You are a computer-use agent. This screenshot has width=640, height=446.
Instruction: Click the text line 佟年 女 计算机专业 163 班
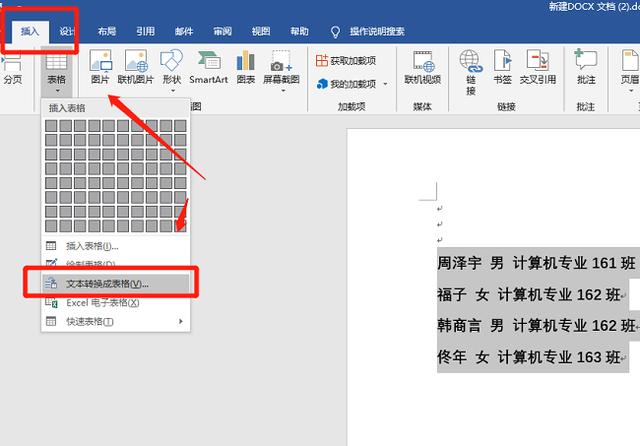tap(529, 357)
